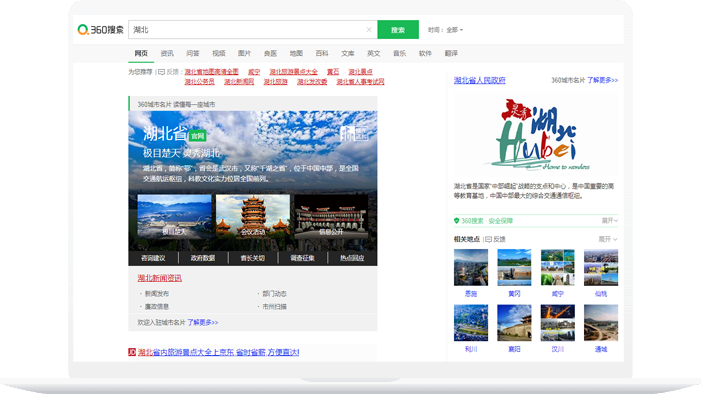Click 调查征集 in the dark bar
The width and height of the screenshot is (701, 394).
[x=303, y=258]
